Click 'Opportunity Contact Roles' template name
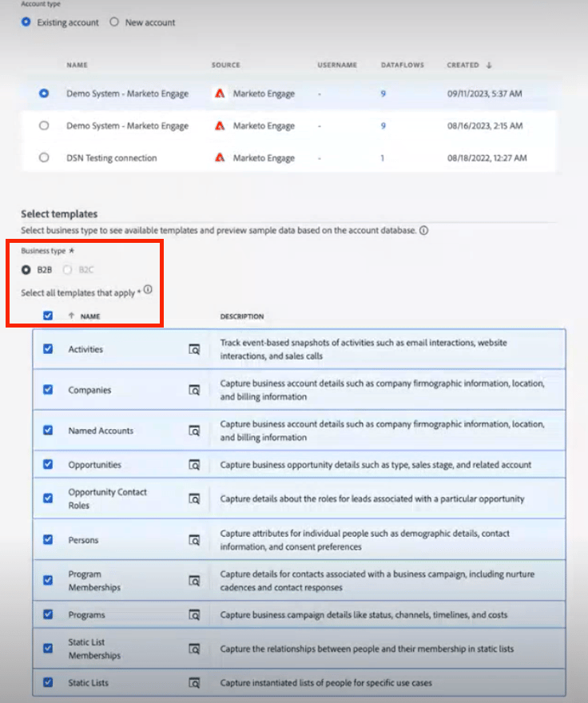Image resolution: width=588 pixels, height=703 pixels. pos(107,498)
